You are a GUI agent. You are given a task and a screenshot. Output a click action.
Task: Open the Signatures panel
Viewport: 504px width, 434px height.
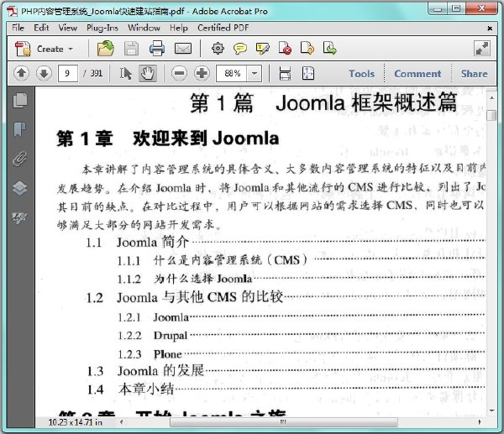[x=19, y=217]
